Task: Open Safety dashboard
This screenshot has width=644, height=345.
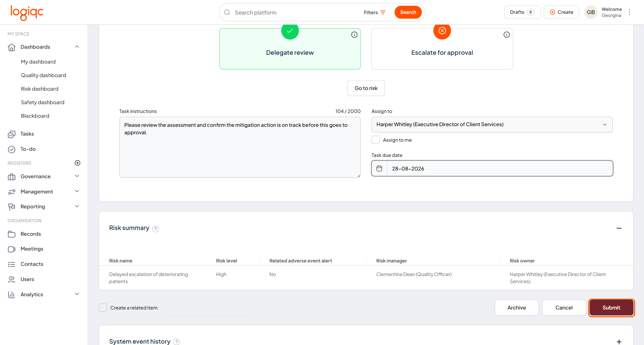Action: [x=43, y=102]
